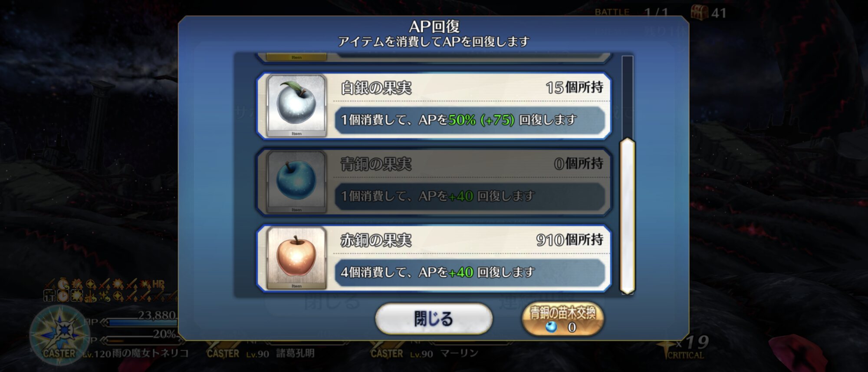Select the 白銀の果実 recovery row

coord(434,106)
